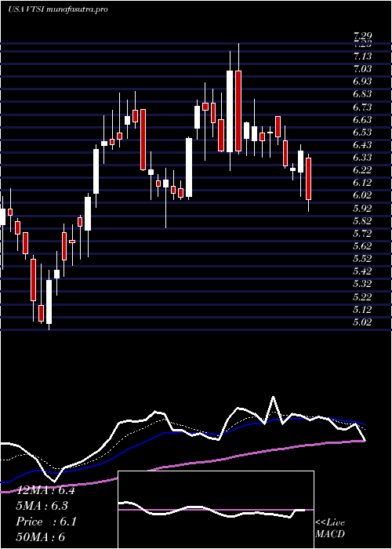Viewport: 392px width, 549px height.
Task: Click the 6.02 price axis label
Action: pos(362,195)
